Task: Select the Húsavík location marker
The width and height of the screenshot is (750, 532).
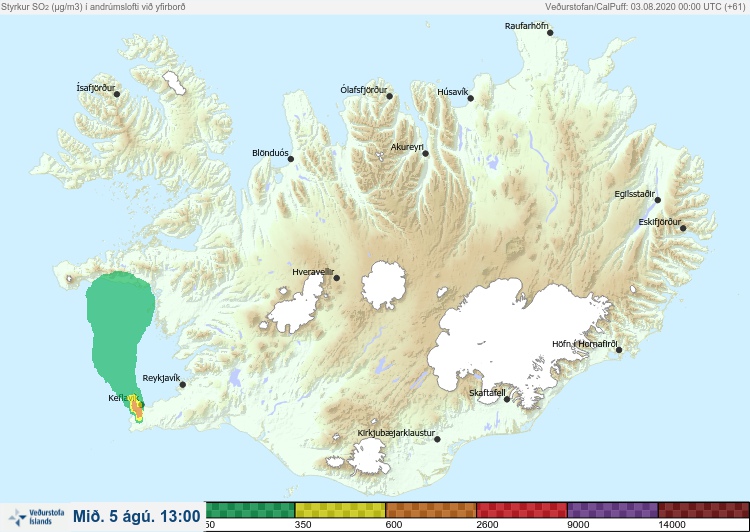Action: 471,98
